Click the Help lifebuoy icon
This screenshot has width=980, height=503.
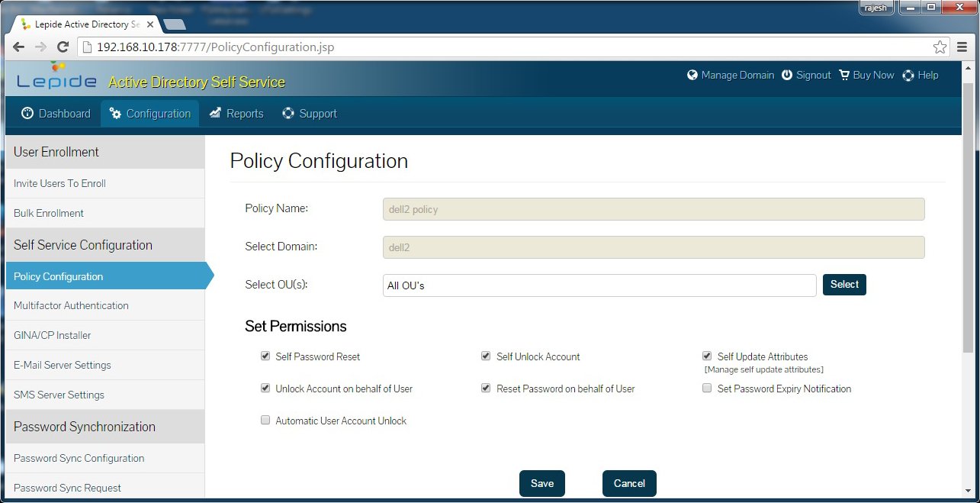pyautogui.click(x=908, y=76)
